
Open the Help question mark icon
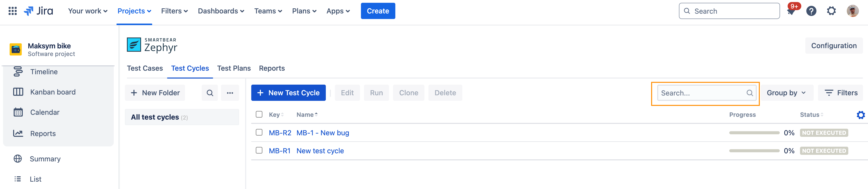coord(811,11)
